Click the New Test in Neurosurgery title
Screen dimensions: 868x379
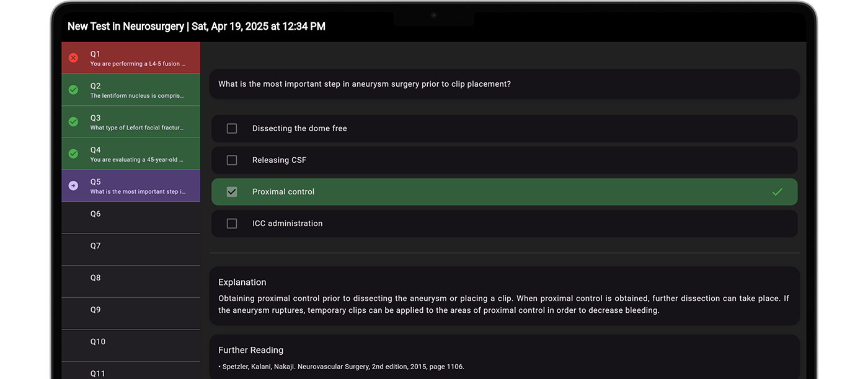(x=197, y=27)
